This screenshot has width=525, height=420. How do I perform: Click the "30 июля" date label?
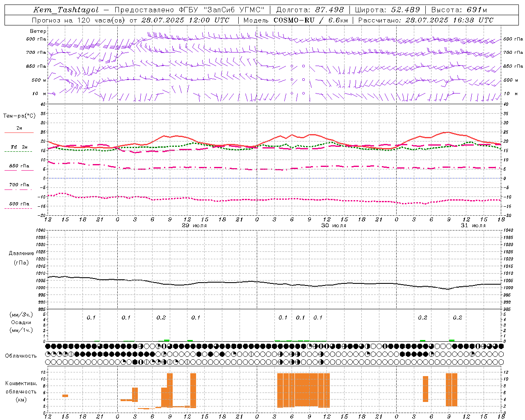click(333, 226)
